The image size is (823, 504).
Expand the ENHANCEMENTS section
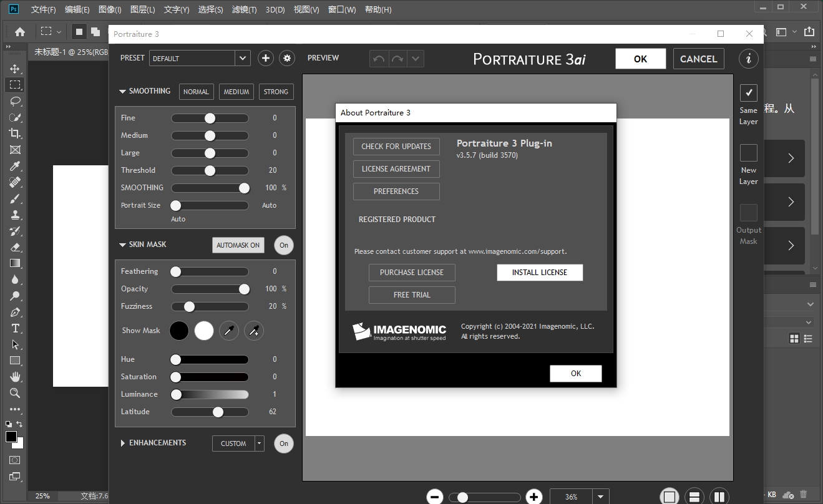coord(123,443)
